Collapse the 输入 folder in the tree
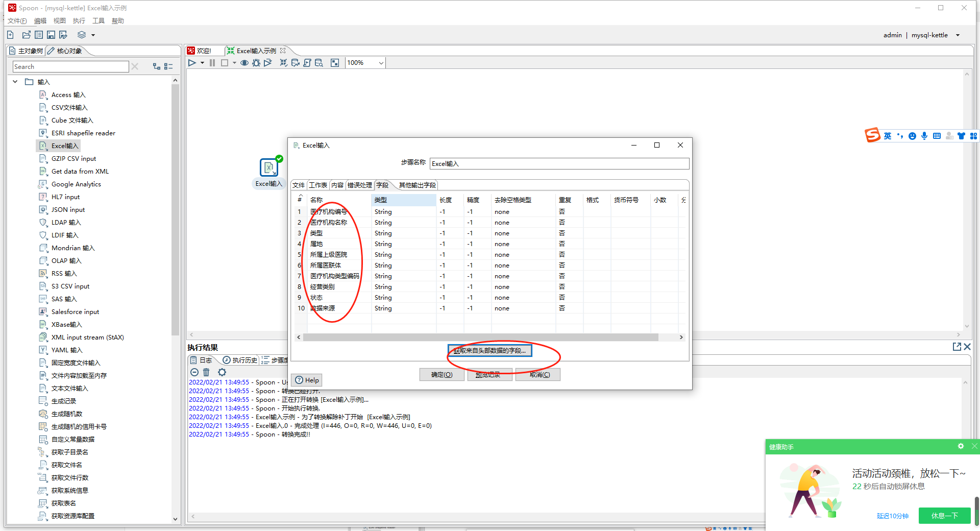Screen dimensions: 980x531 (15, 82)
